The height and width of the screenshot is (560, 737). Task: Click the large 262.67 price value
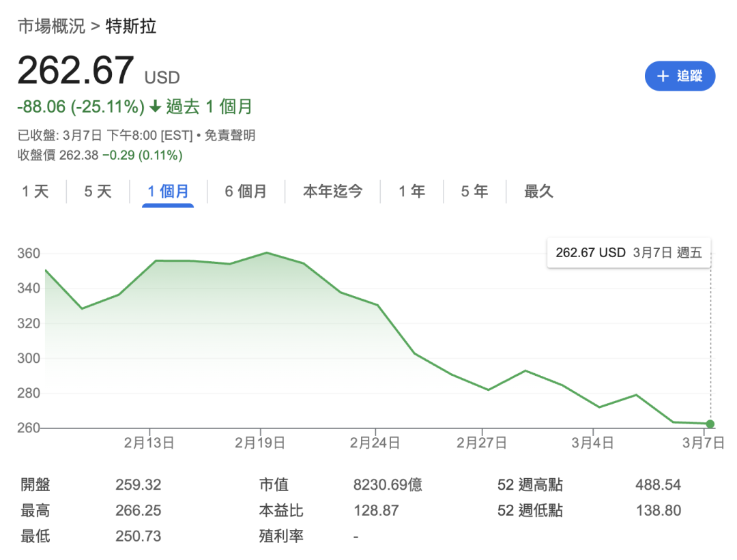pyautogui.click(x=76, y=70)
